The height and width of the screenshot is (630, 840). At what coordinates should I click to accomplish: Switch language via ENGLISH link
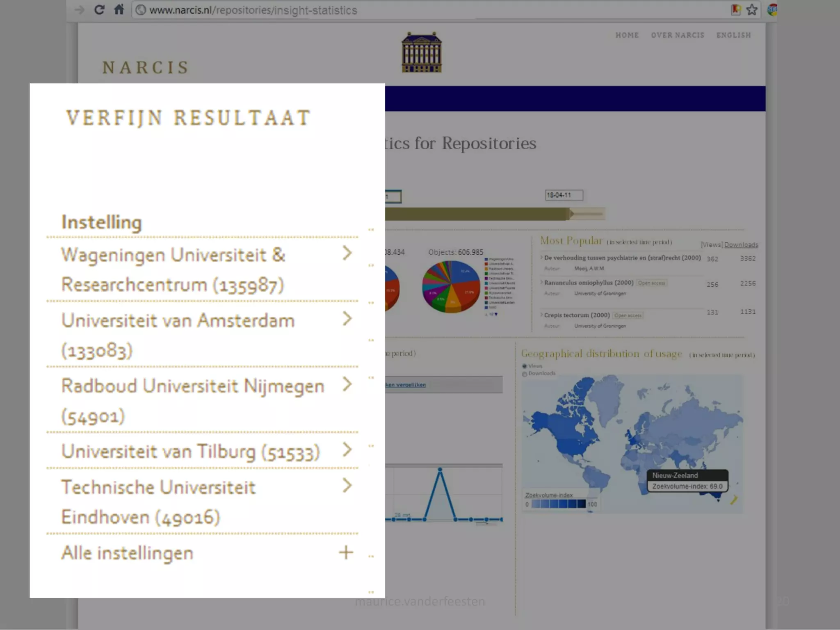pos(733,35)
